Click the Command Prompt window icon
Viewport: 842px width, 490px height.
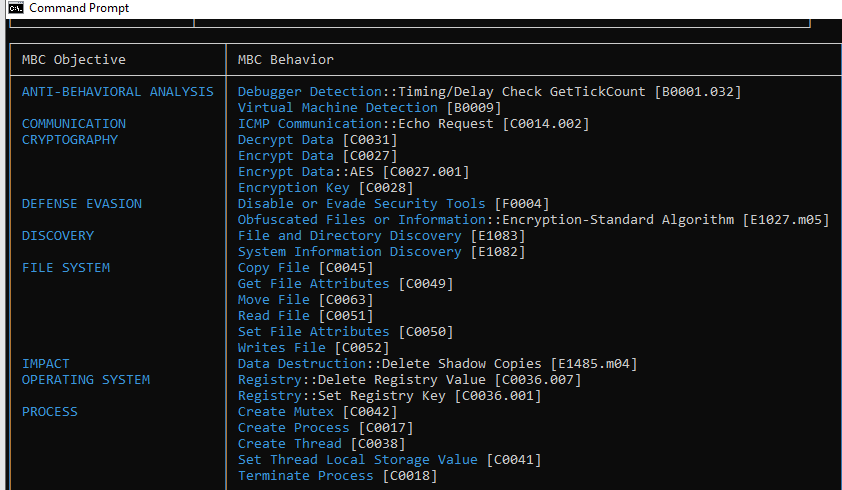(x=16, y=8)
